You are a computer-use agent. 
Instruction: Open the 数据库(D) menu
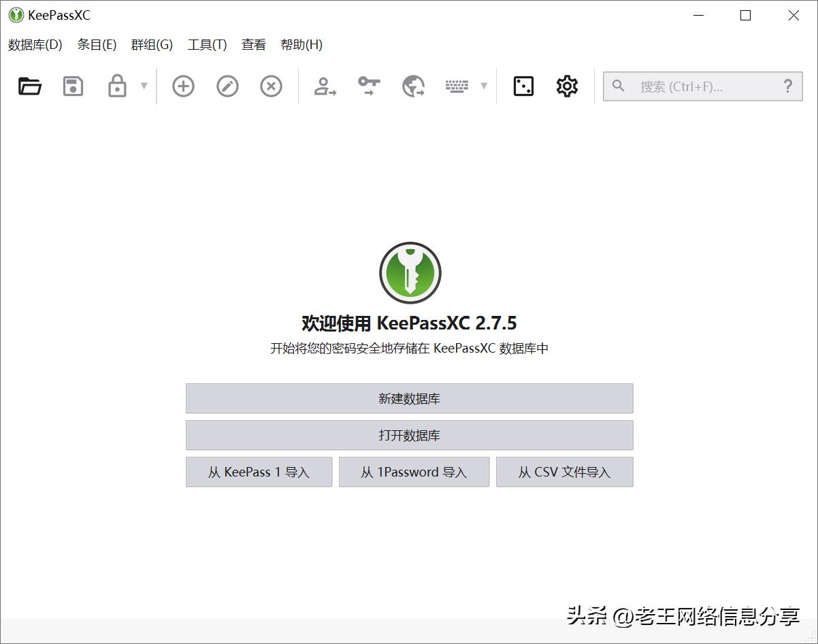coord(34,45)
